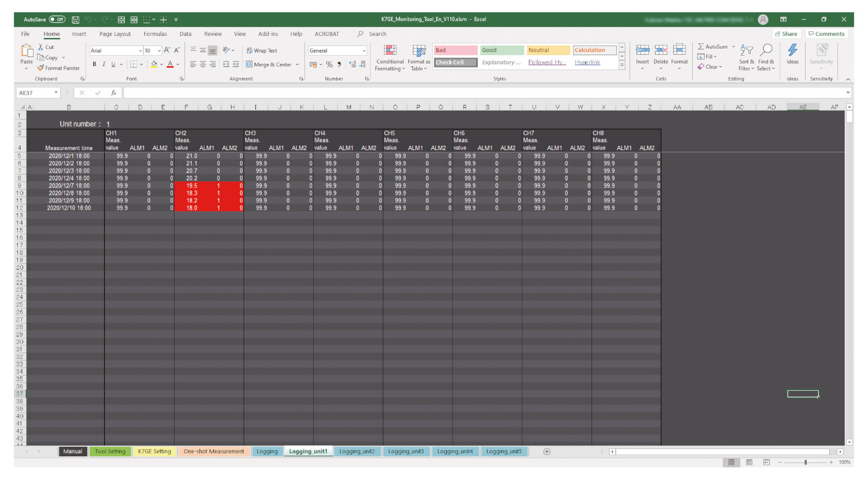Screen dimensions: 868x478
Task: Toggle Bold formatting
Action: [94, 64]
